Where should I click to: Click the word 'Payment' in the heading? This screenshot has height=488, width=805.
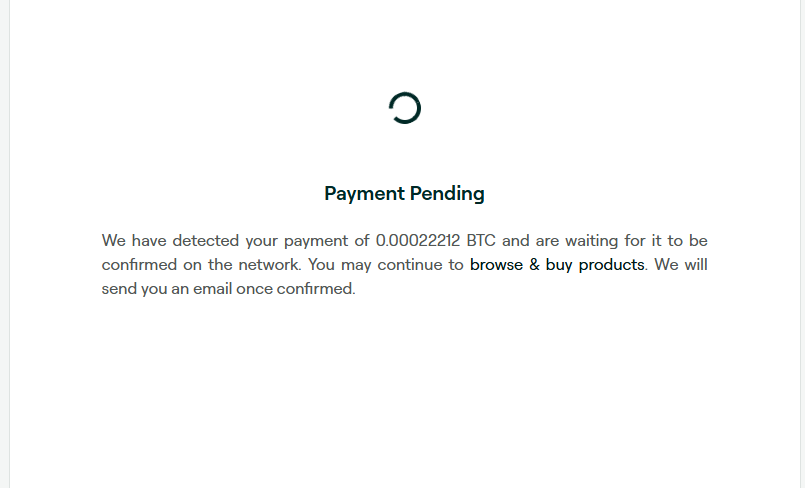tap(365, 194)
